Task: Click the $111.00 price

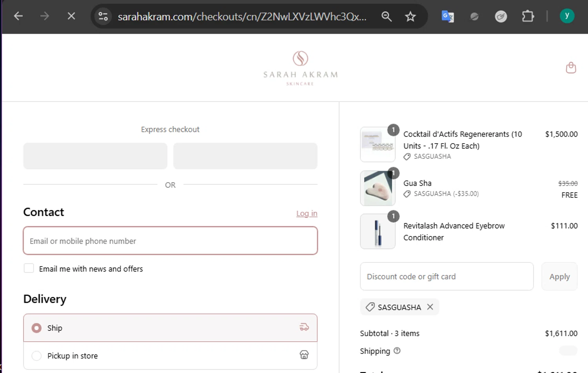Action: [x=564, y=226]
